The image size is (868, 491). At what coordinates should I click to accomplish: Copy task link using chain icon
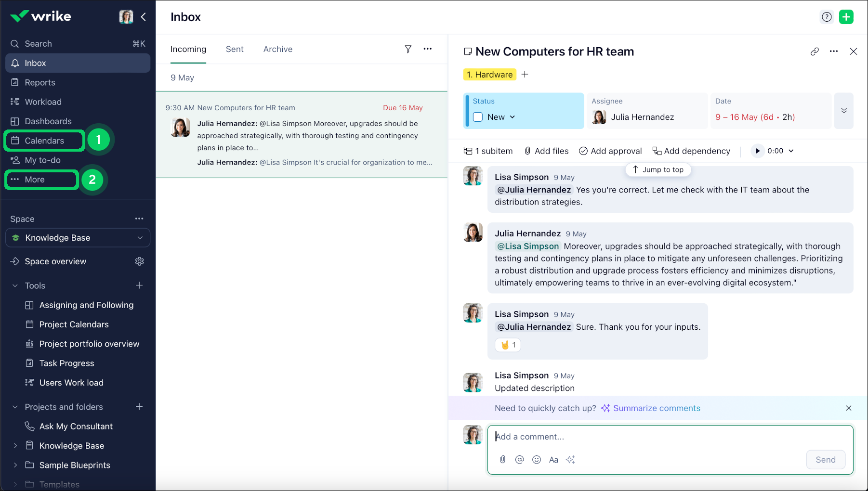coord(815,52)
